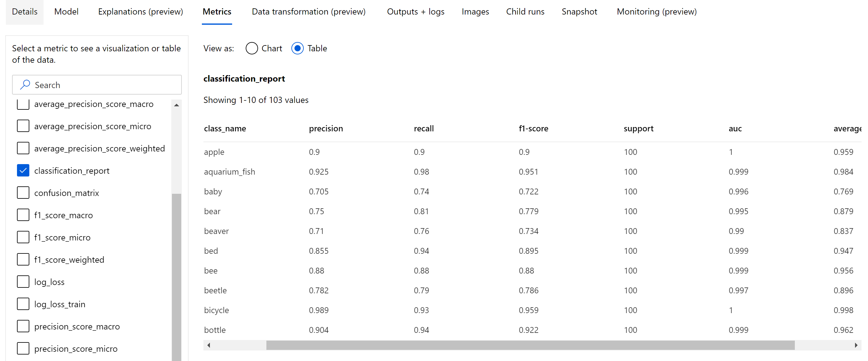The width and height of the screenshot is (868, 361).
Task: Enable f1_score_macro metric
Action: point(23,215)
